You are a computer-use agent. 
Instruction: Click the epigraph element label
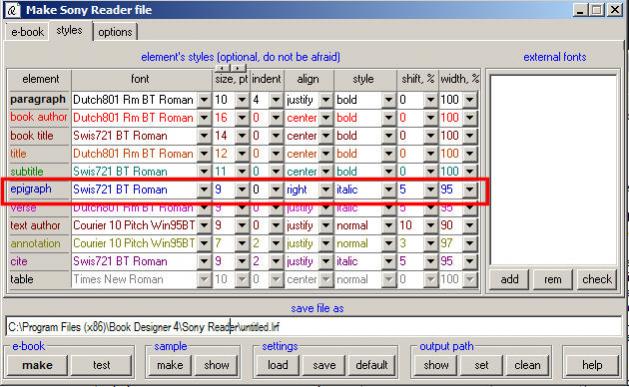(x=31, y=189)
